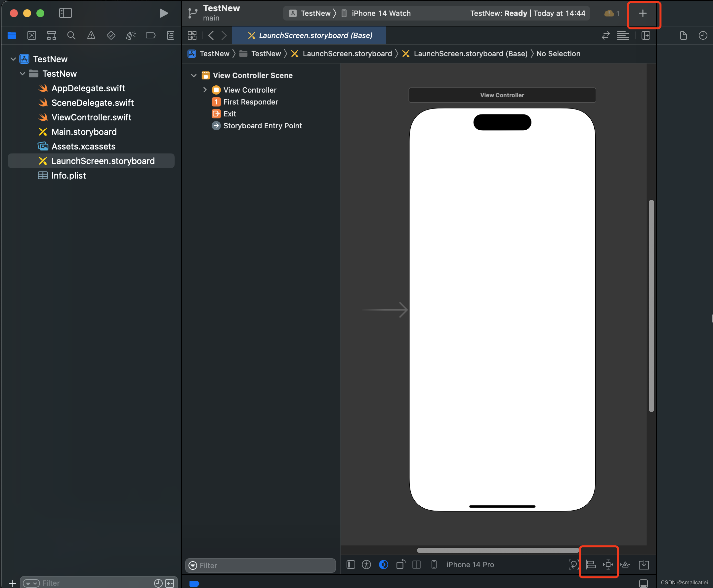Click the Add New Constraints button

pos(608,565)
